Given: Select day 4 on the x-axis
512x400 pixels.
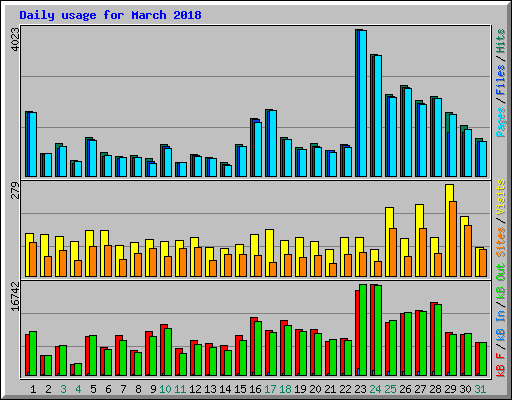Looking at the screenshot, I should [78, 389].
